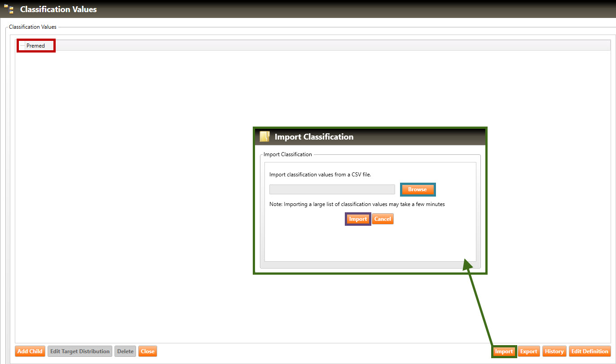Click the Edit Target Distribution button
The image size is (616, 364).
coord(80,351)
